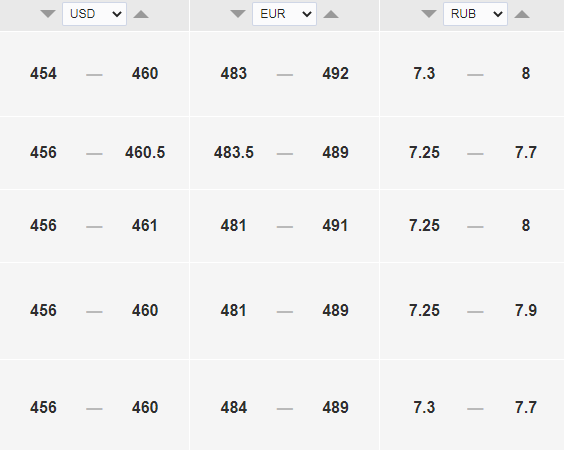The height and width of the screenshot is (450, 564).
Task: Select the 461 USD sell rate
Action: click(x=145, y=226)
